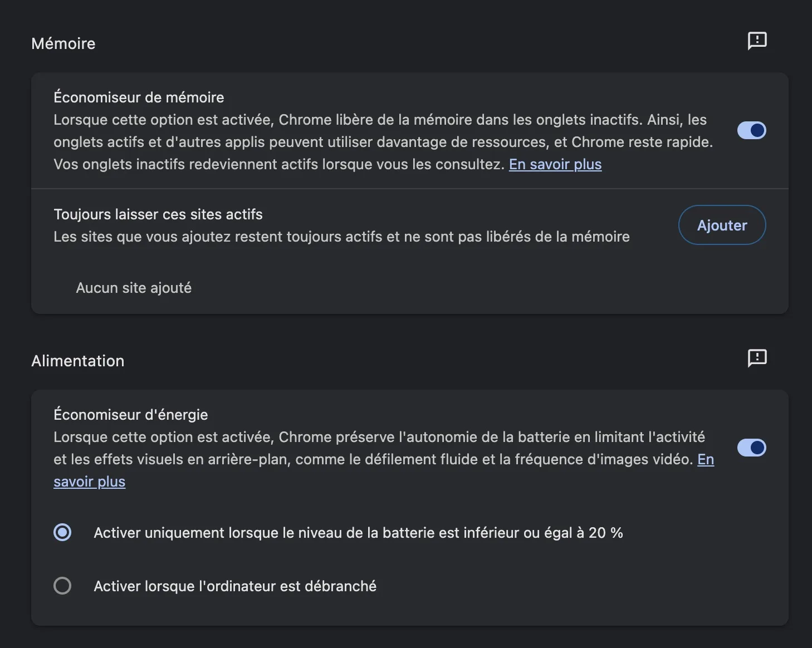Turn off the Économiseur d'énergie toggle

point(751,448)
